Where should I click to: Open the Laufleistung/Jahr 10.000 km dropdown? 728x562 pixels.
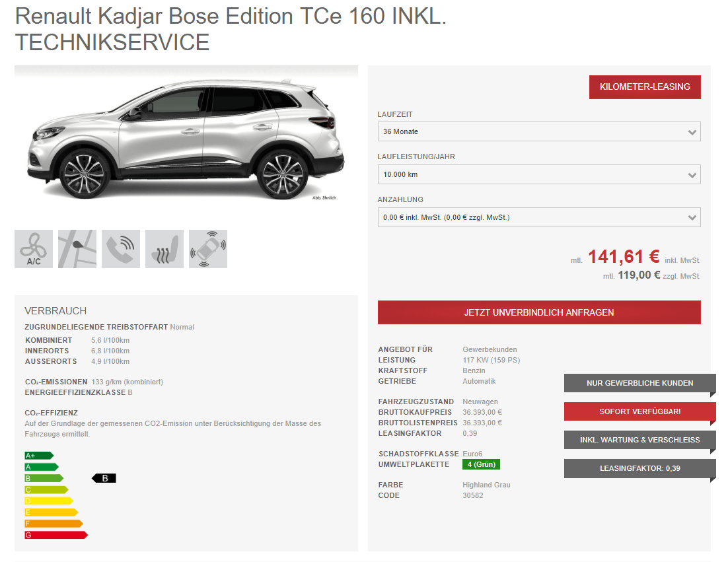tap(539, 174)
